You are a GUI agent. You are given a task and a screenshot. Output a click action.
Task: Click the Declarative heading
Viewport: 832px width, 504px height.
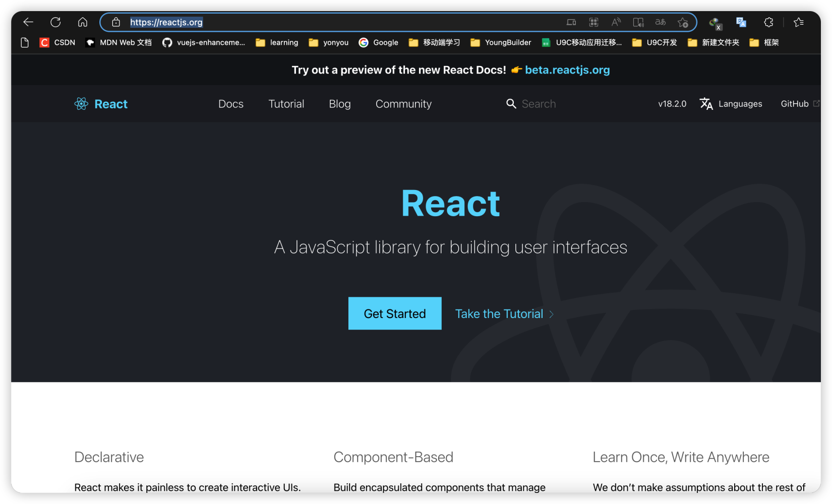click(109, 457)
